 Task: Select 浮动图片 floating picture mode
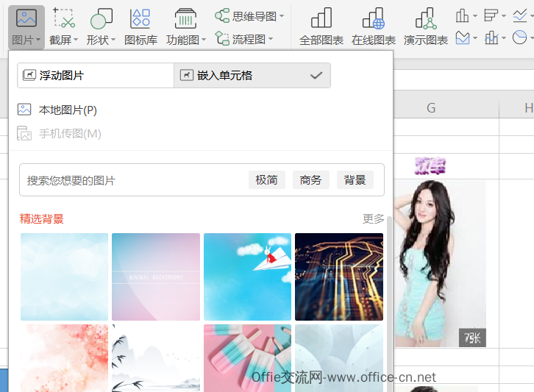96,75
